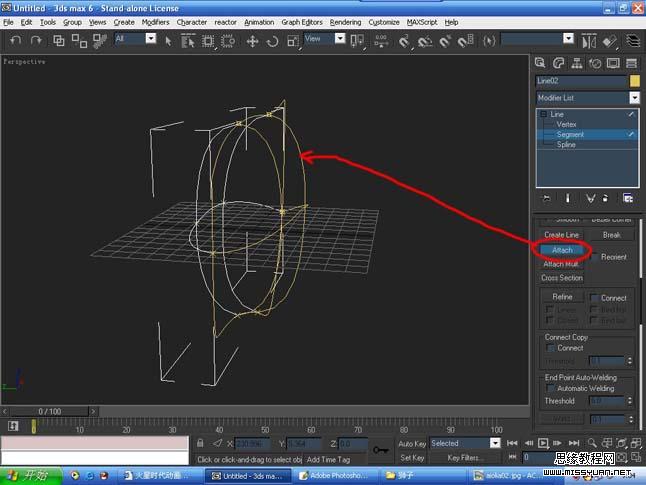Open the Motion command panel tab
The image size is (646, 485).
595,63
